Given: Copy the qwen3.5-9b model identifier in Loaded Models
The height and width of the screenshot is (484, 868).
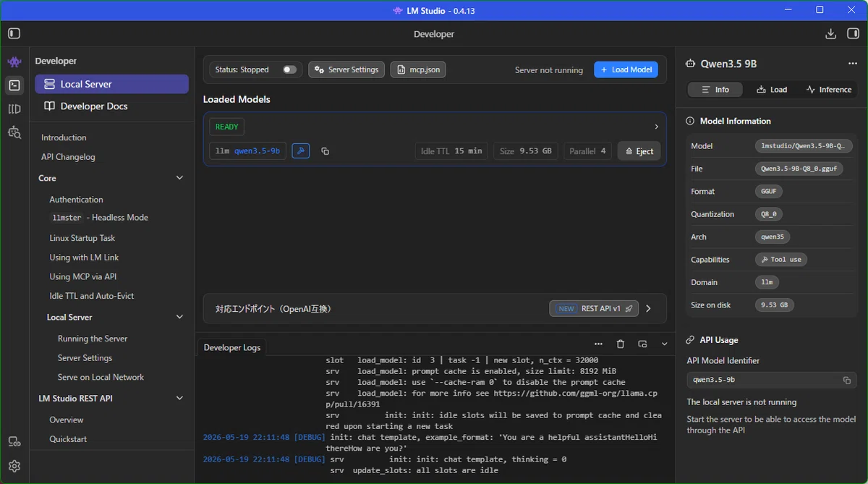Looking at the screenshot, I should [x=325, y=151].
